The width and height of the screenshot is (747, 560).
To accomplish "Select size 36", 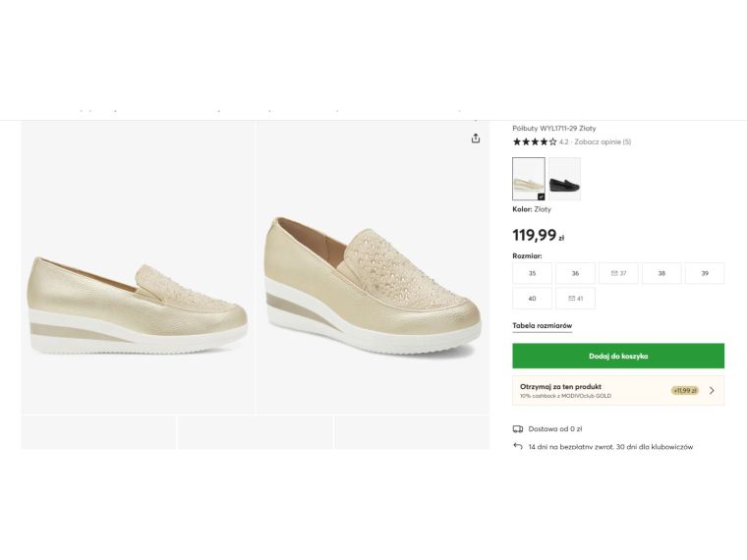I will pyautogui.click(x=575, y=273).
